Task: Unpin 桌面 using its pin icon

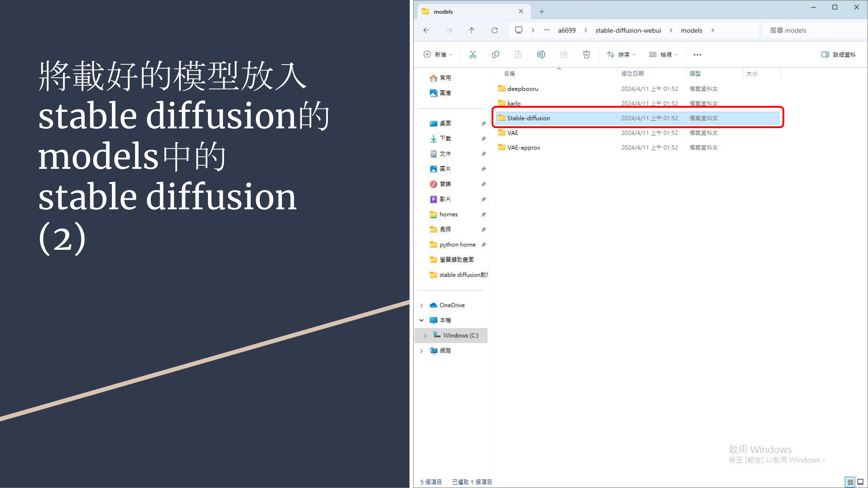Action: (x=483, y=124)
